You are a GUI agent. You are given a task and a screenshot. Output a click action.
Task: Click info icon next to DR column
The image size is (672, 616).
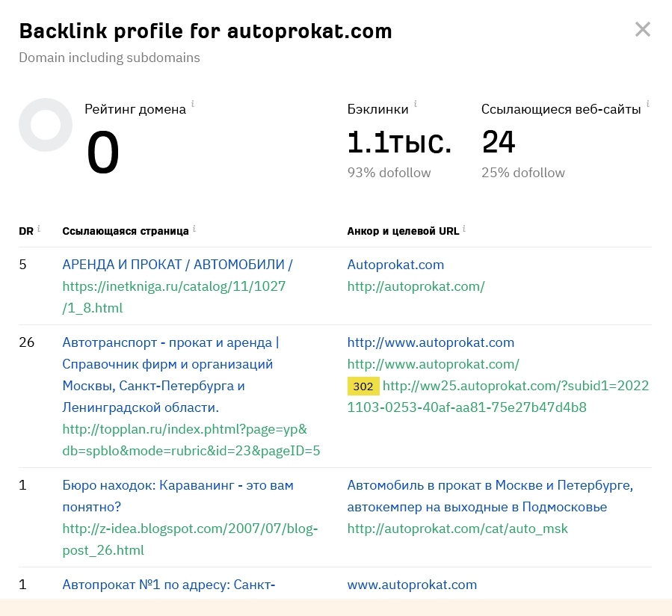point(39,229)
